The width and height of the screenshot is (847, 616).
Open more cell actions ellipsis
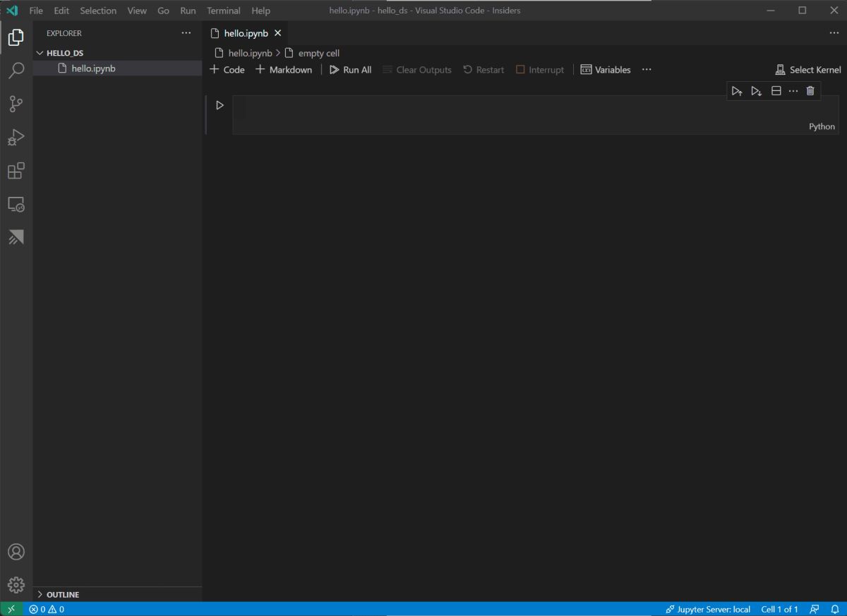point(793,91)
